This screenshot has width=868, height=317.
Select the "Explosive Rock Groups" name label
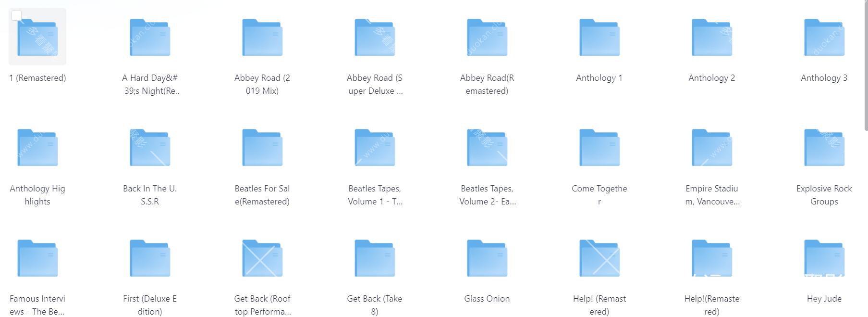(824, 195)
